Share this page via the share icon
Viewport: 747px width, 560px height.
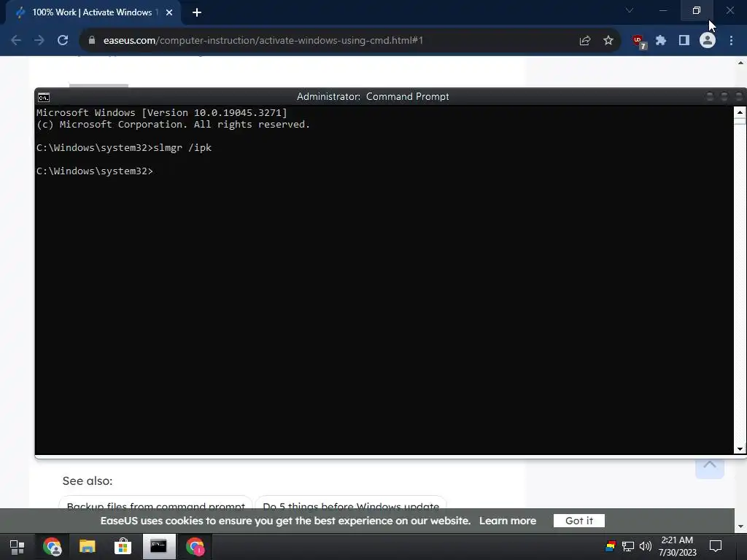click(585, 41)
